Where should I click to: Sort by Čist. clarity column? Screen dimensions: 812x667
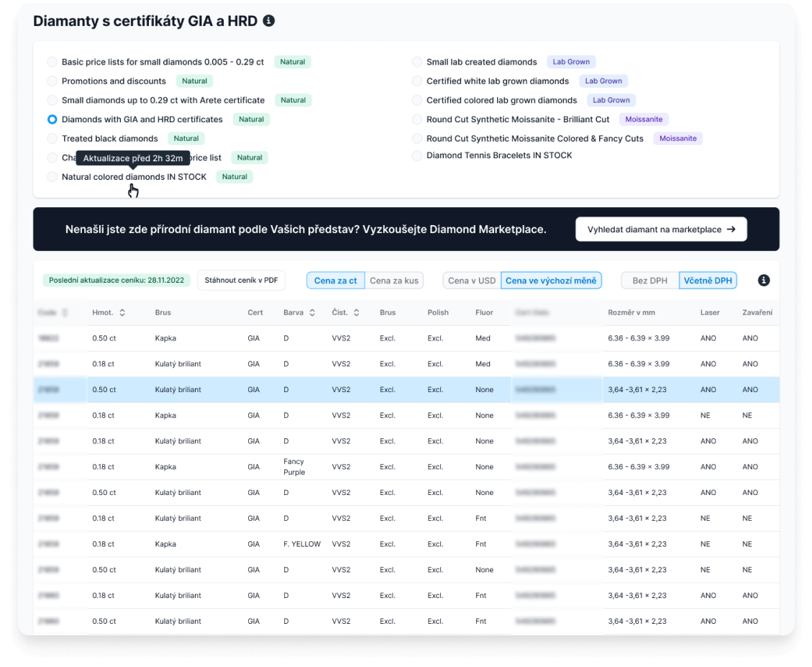coord(356,313)
